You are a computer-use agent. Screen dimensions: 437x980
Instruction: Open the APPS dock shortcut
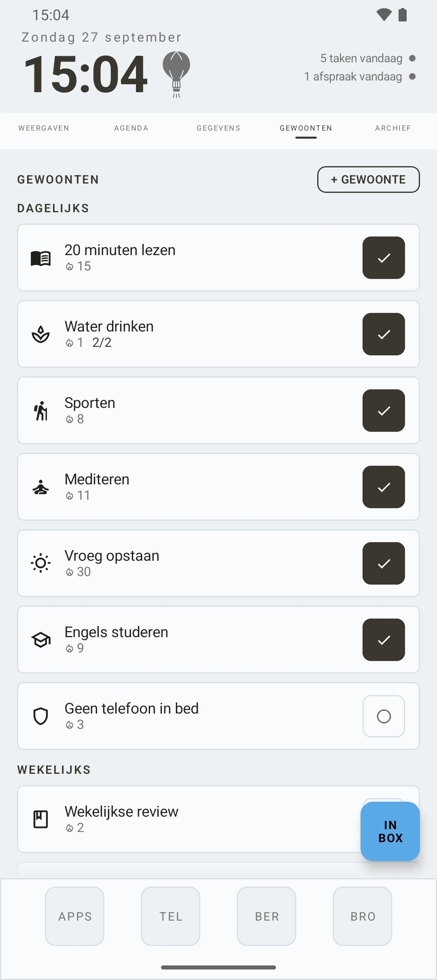[x=75, y=916]
